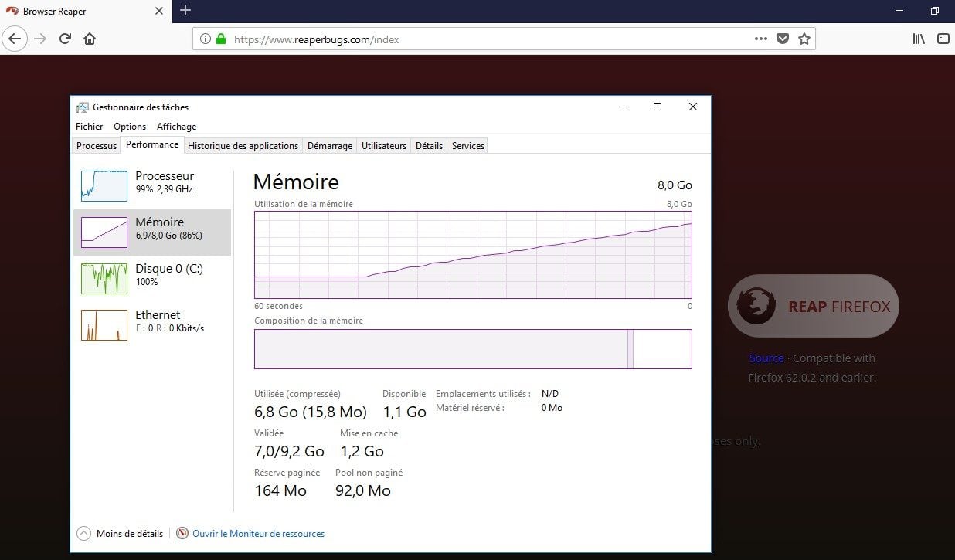This screenshot has width=955, height=560.
Task: Open the Démarrage tab
Action: pos(330,146)
